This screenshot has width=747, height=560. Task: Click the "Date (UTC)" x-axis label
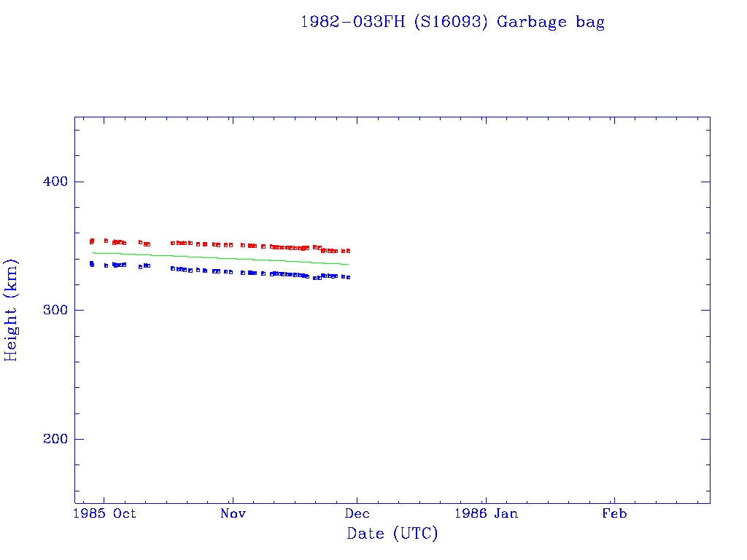[392, 534]
